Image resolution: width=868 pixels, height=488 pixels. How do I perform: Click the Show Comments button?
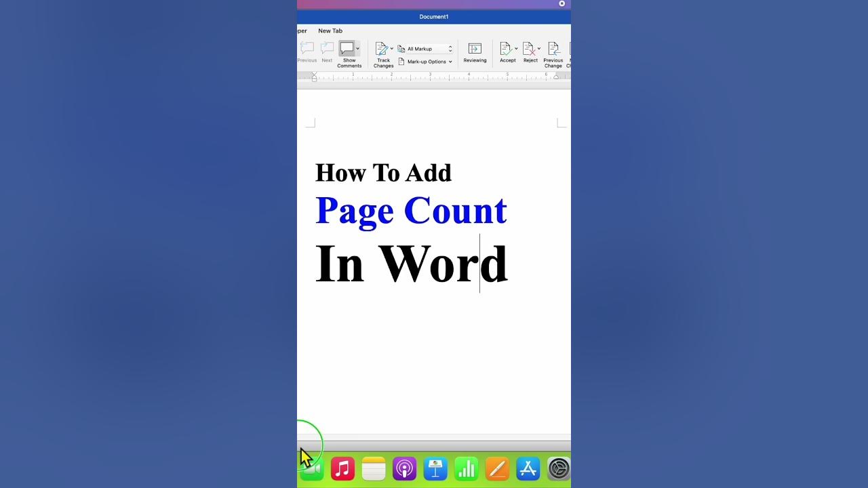349,54
